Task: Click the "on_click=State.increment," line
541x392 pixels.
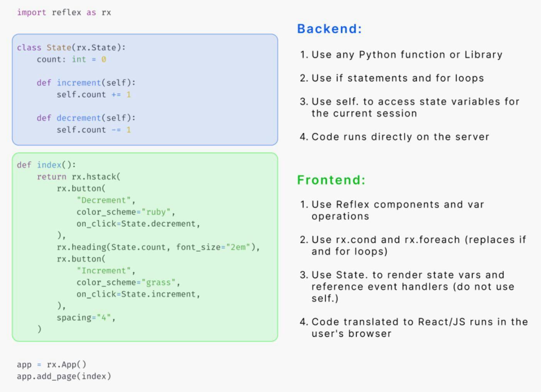Action: point(138,294)
